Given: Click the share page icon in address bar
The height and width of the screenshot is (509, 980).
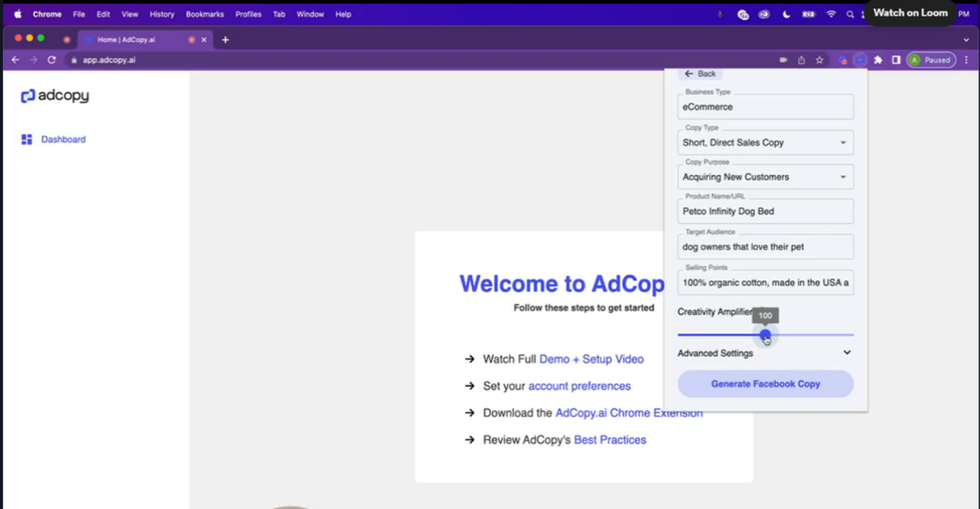Looking at the screenshot, I should point(801,60).
